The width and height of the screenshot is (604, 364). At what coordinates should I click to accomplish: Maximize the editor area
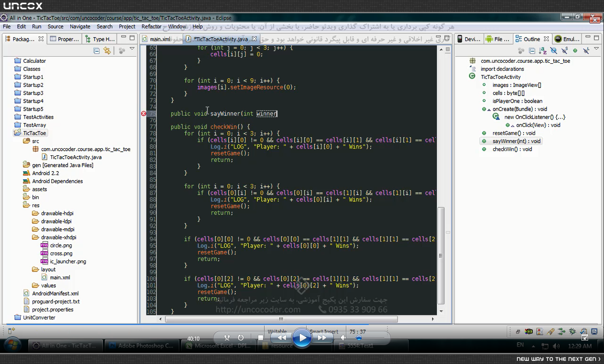click(x=447, y=38)
